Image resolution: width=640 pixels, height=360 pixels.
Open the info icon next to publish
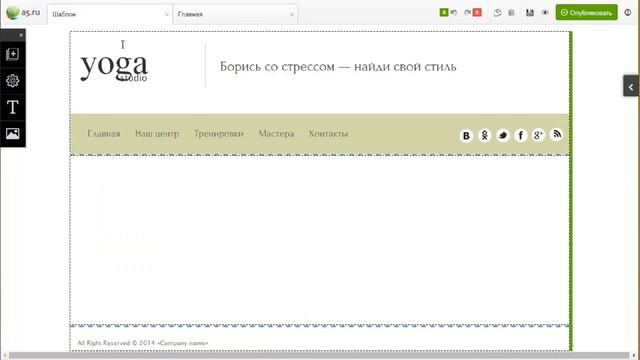[628, 13]
